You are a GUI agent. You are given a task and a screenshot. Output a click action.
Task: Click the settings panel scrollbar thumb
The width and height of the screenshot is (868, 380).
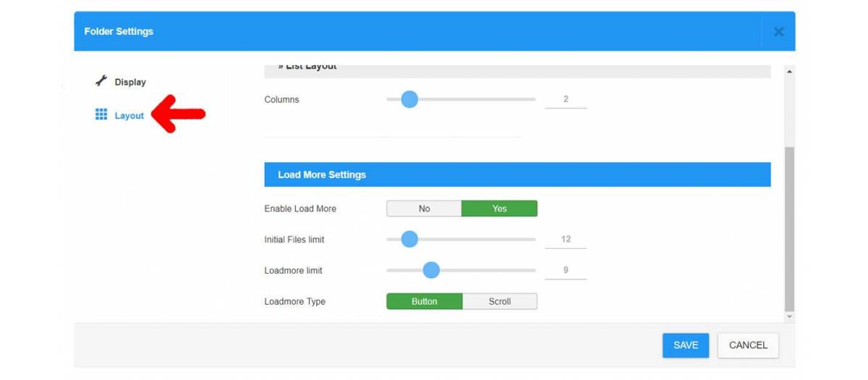coord(789,228)
